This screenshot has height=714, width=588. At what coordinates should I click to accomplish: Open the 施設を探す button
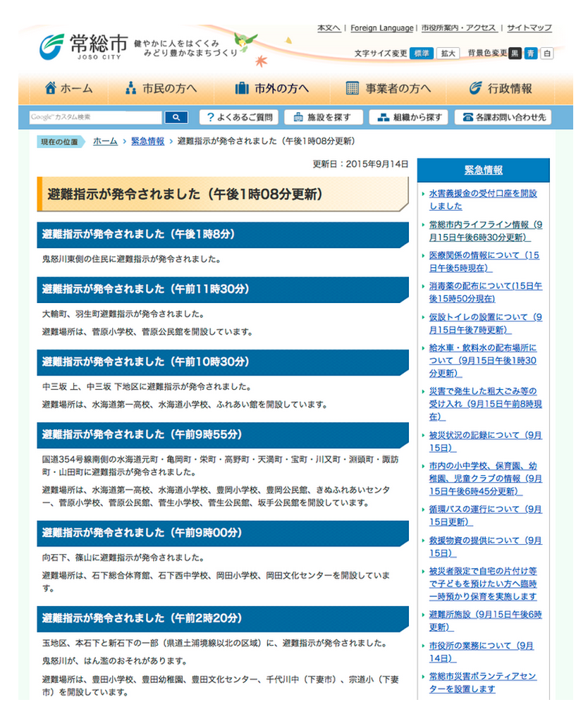click(324, 118)
